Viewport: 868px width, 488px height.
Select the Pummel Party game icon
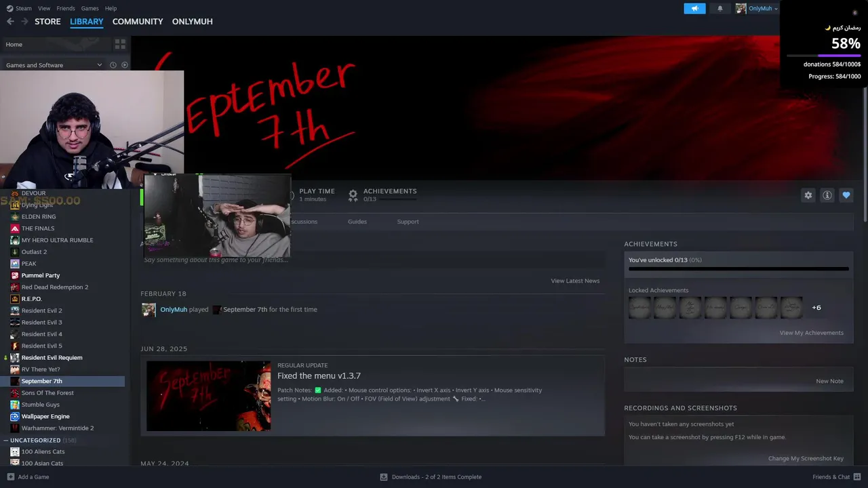15,275
